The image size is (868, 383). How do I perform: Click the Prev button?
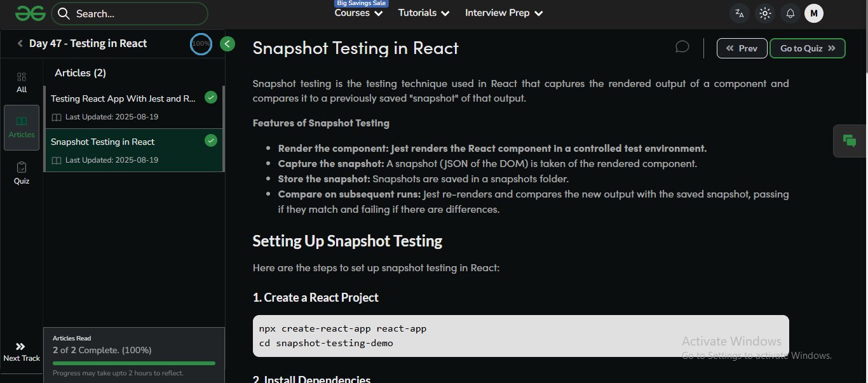click(742, 48)
